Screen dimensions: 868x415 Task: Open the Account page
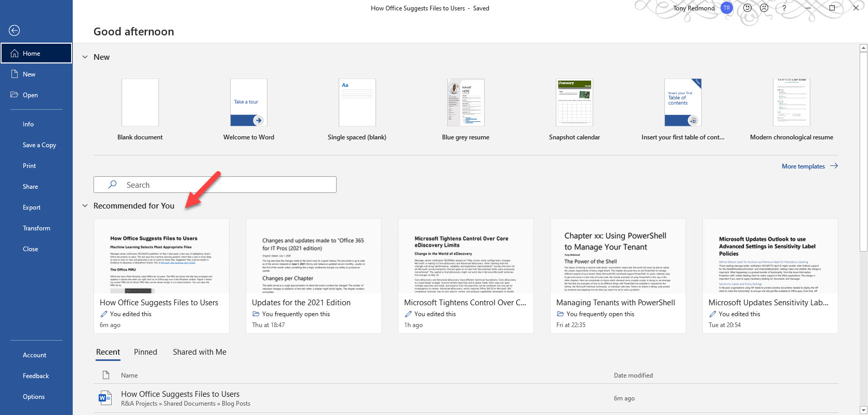(34, 355)
